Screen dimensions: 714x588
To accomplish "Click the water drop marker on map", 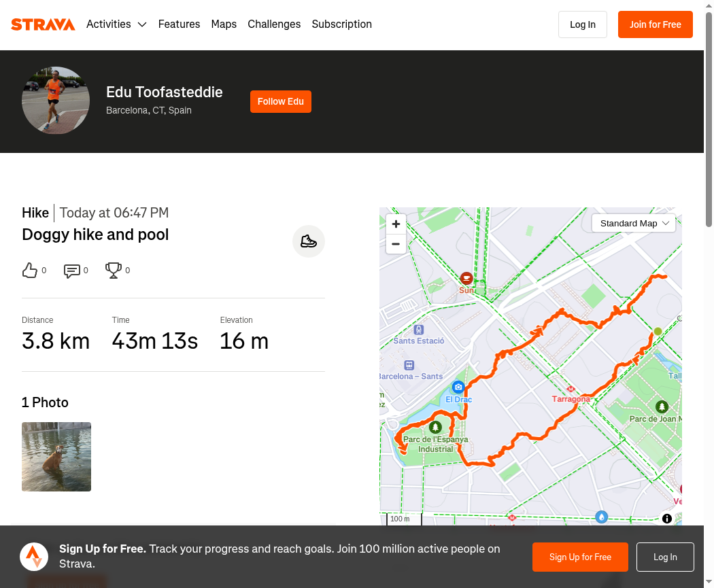I will click(x=602, y=517).
